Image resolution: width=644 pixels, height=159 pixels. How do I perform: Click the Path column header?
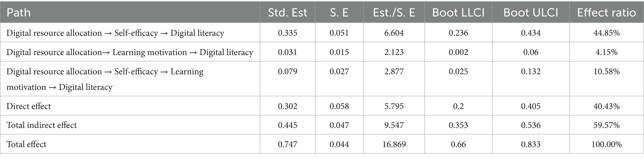19,13
